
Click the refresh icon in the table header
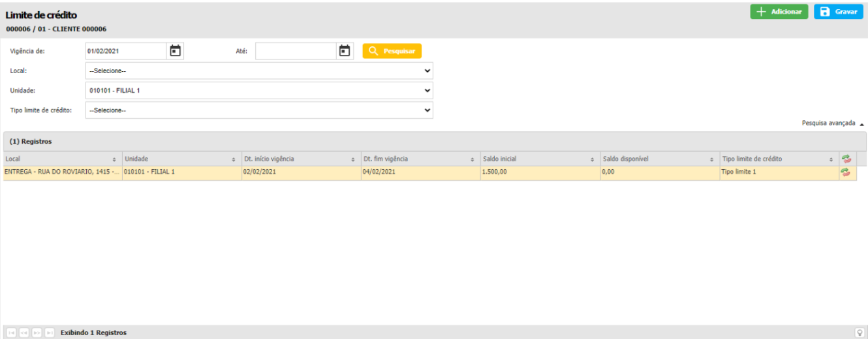(x=845, y=159)
